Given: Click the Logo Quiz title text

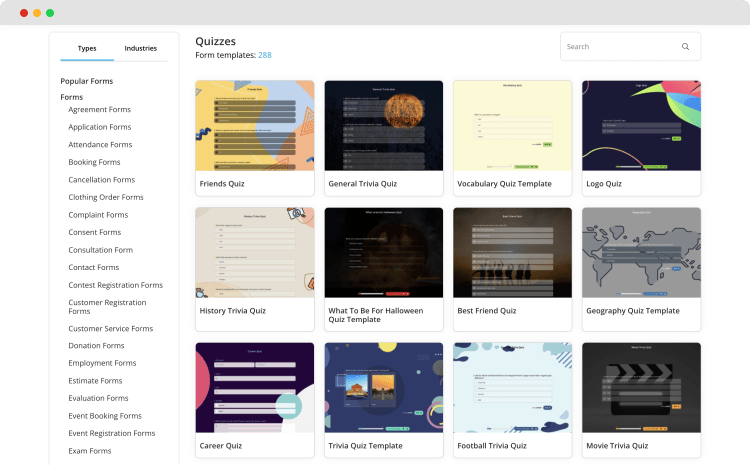Looking at the screenshot, I should [x=604, y=184].
